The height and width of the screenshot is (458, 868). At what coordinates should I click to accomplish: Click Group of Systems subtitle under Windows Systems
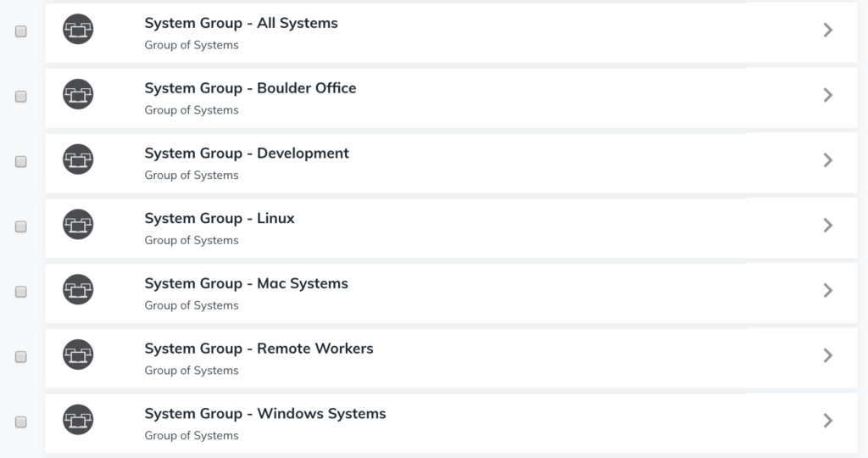pos(192,436)
